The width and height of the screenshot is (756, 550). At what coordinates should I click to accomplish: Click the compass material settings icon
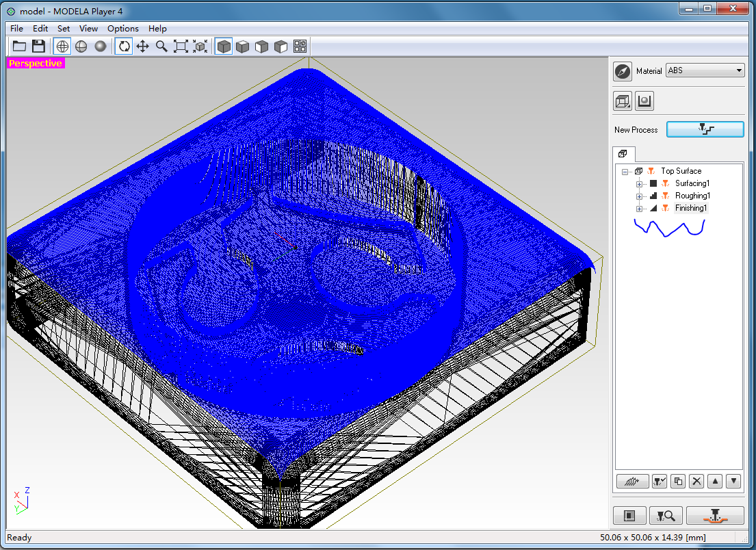click(623, 71)
